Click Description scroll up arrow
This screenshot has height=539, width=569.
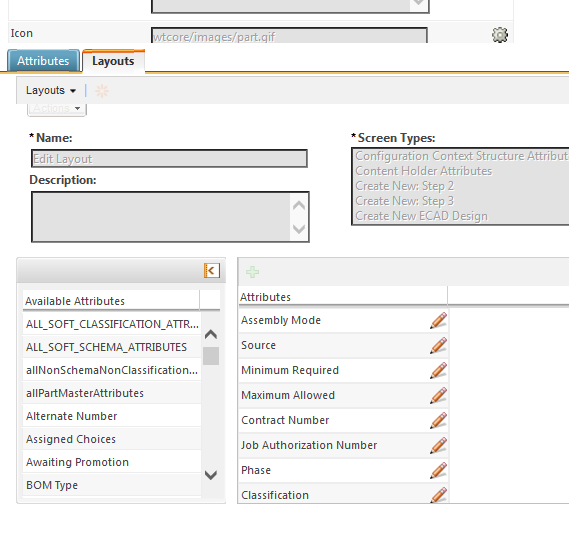(299, 205)
